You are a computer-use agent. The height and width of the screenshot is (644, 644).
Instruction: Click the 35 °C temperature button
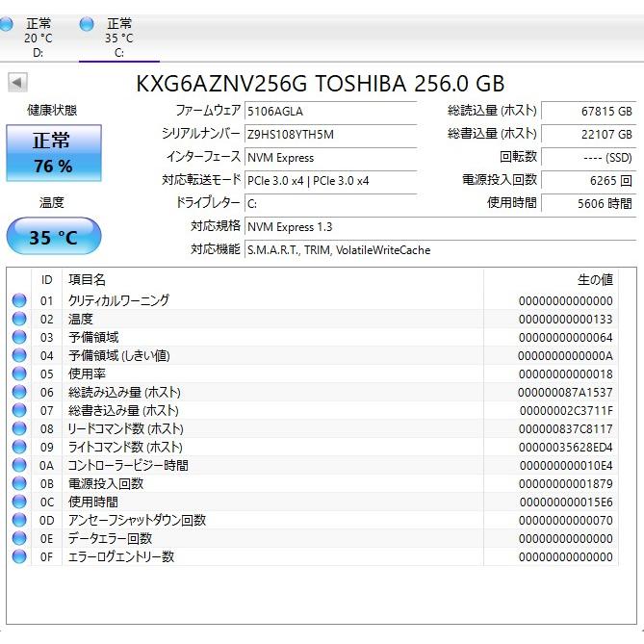54,237
